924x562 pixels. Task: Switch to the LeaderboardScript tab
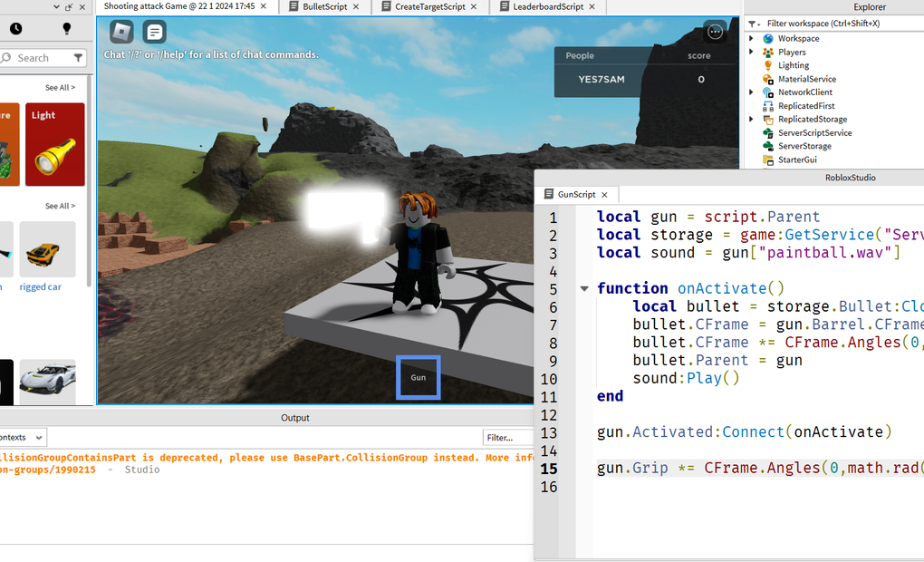(x=547, y=6)
